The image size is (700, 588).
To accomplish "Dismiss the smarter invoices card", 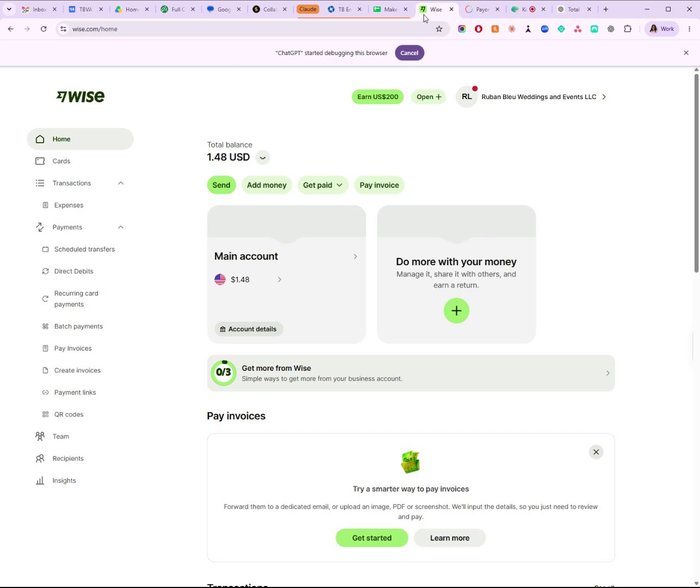I will pos(596,452).
